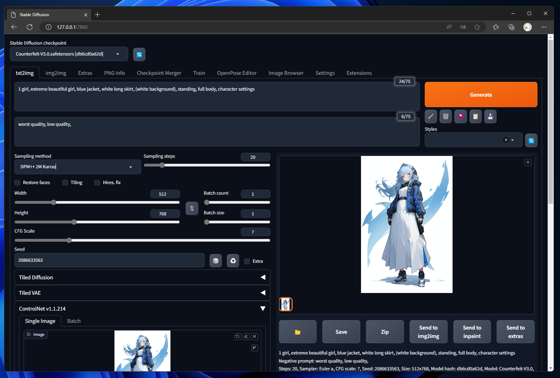Click the positive prompt text box
Viewport: 560px width, 378px height.
click(x=217, y=96)
